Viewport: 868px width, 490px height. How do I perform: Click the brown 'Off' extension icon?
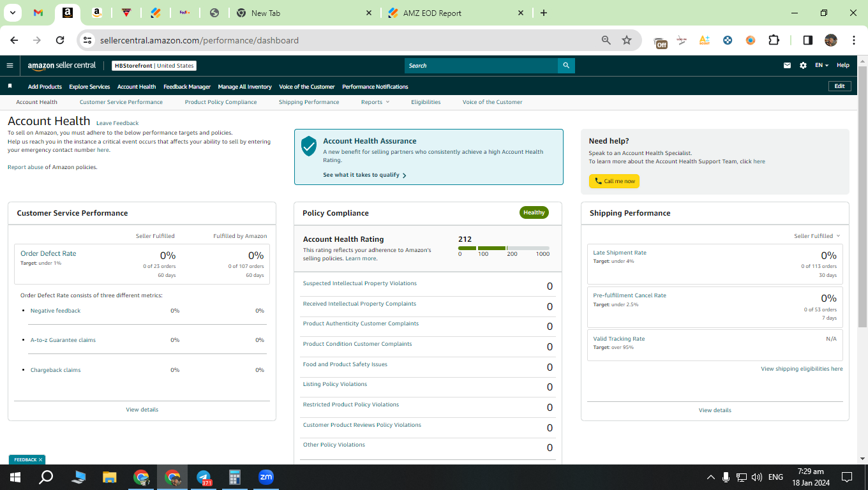click(661, 42)
